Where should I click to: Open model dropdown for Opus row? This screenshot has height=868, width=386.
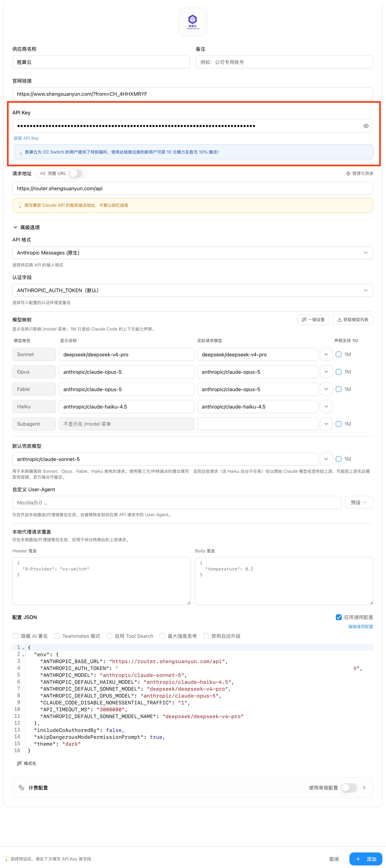click(x=326, y=372)
